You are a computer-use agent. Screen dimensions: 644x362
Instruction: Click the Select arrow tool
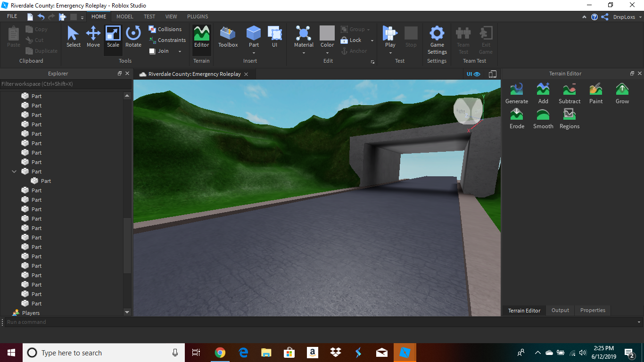coord(73,37)
